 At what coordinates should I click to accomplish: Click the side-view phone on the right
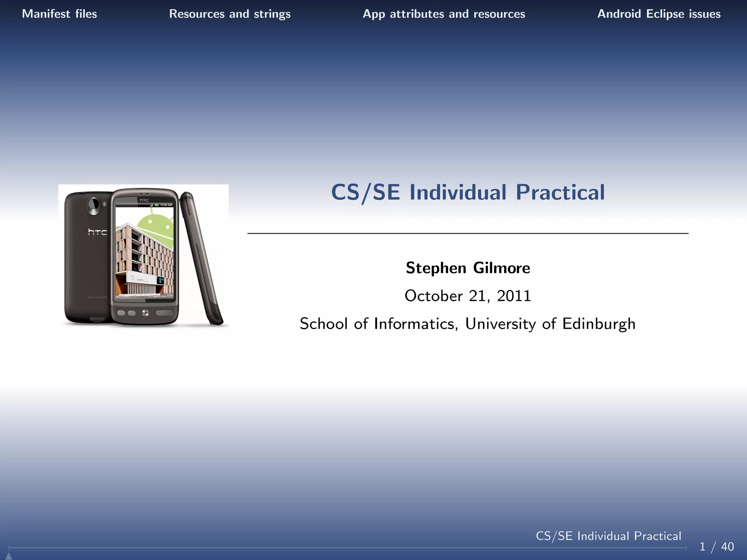point(201,259)
